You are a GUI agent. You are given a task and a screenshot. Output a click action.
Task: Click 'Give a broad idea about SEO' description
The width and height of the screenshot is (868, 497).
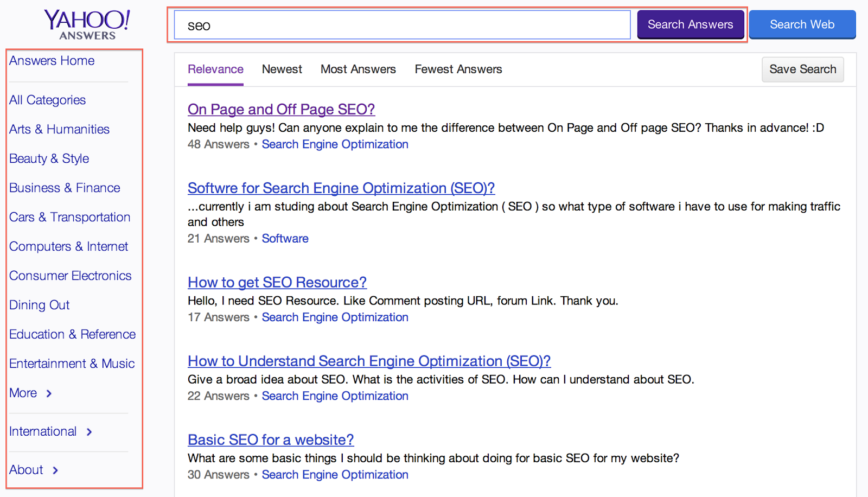(441, 380)
